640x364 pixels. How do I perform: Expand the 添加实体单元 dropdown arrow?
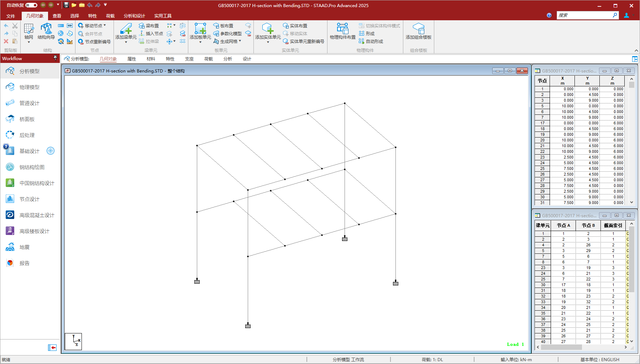coord(268,42)
